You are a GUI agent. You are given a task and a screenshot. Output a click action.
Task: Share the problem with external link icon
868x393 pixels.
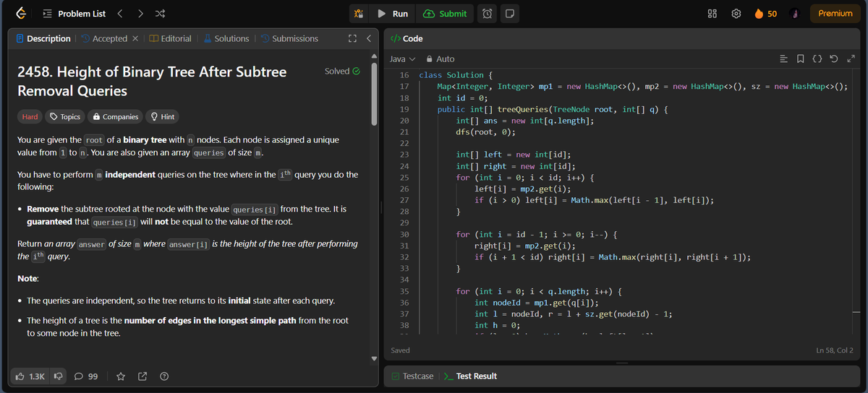point(142,376)
